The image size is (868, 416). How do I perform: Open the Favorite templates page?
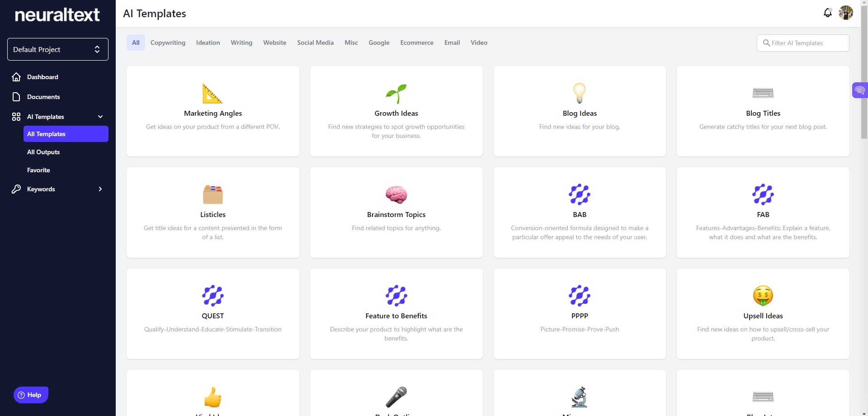click(x=38, y=170)
